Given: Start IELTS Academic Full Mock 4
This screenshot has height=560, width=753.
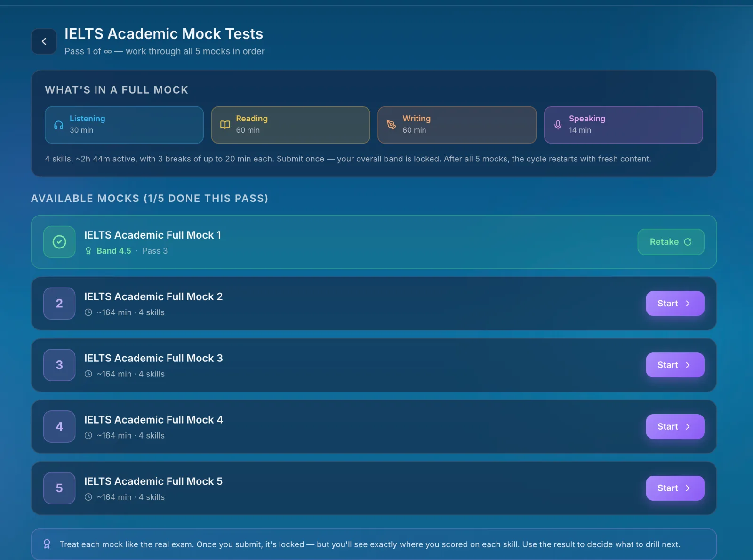Looking at the screenshot, I should point(675,427).
